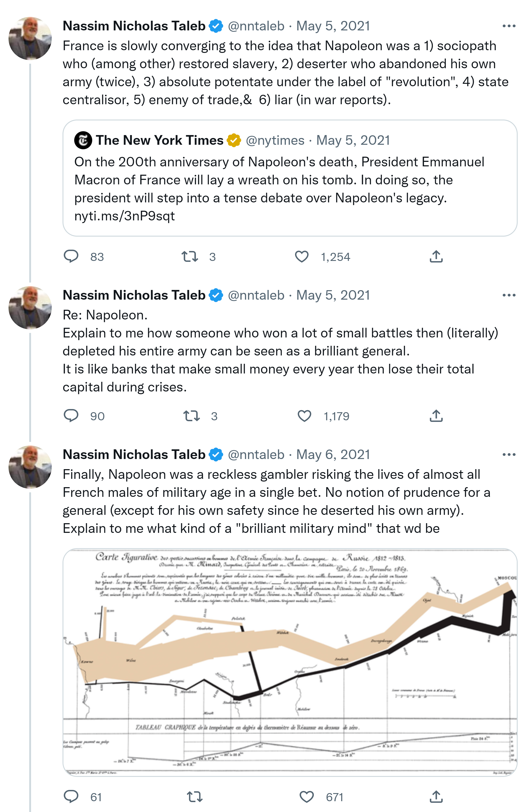The width and height of the screenshot is (526, 812).
Task: Open the Minard Carte Figurative map image
Action: [x=290, y=662]
